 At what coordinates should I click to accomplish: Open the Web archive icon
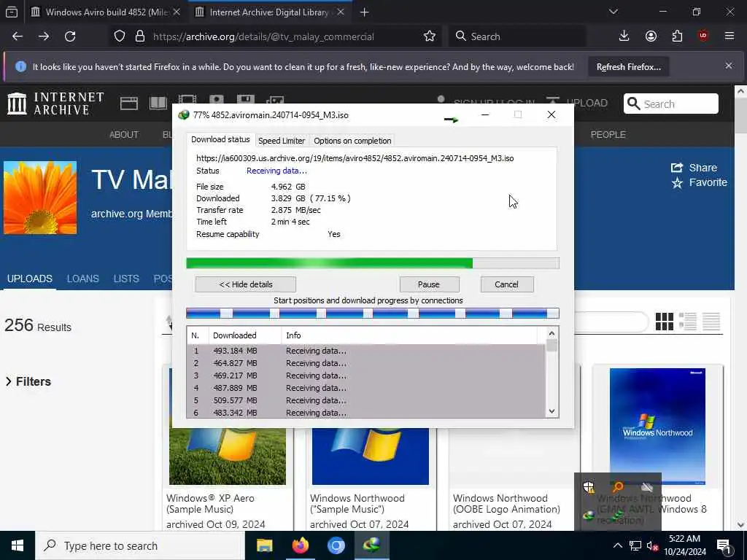128,104
